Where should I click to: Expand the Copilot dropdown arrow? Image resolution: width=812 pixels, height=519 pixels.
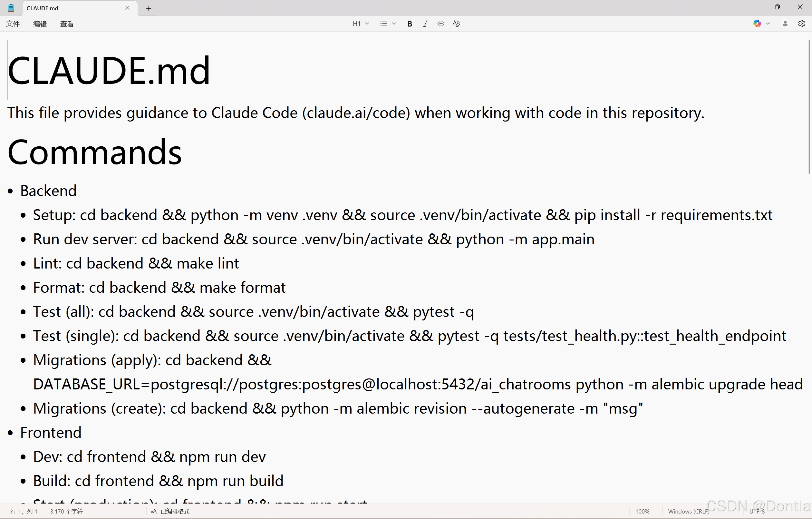click(x=768, y=24)
